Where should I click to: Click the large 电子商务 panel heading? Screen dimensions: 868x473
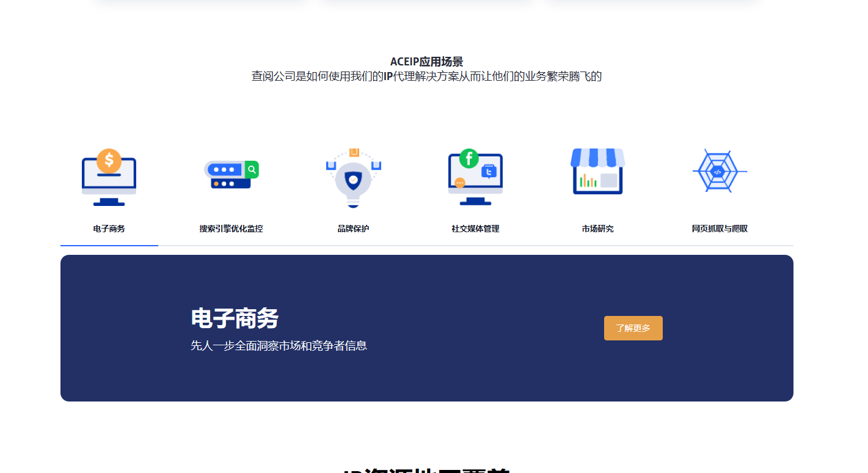coord(235,318)
